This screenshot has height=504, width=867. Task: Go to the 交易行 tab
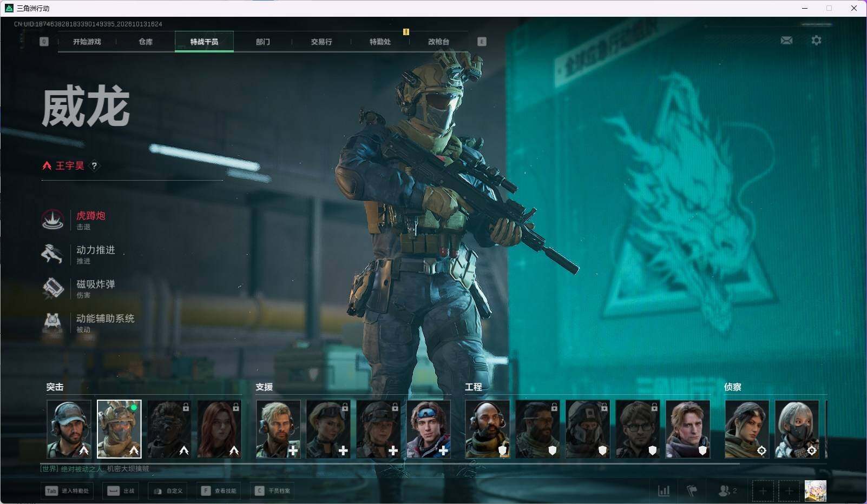coord(321,42)
